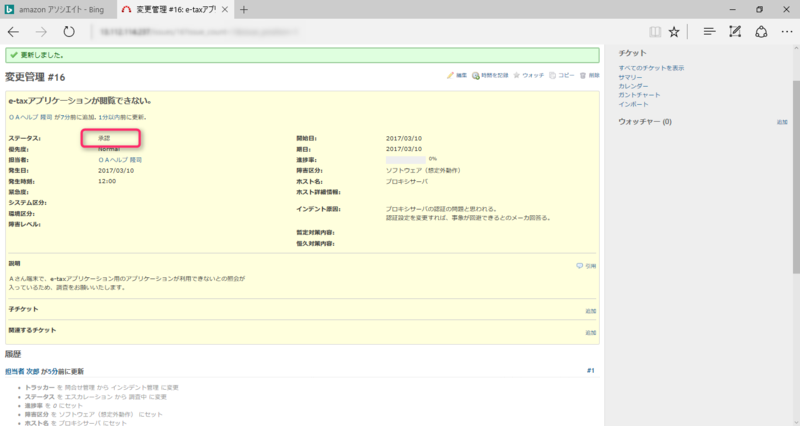Click the #1 history note link
Image resolution: width=800 pixels, height=426 pixels.
click(590, 370)
